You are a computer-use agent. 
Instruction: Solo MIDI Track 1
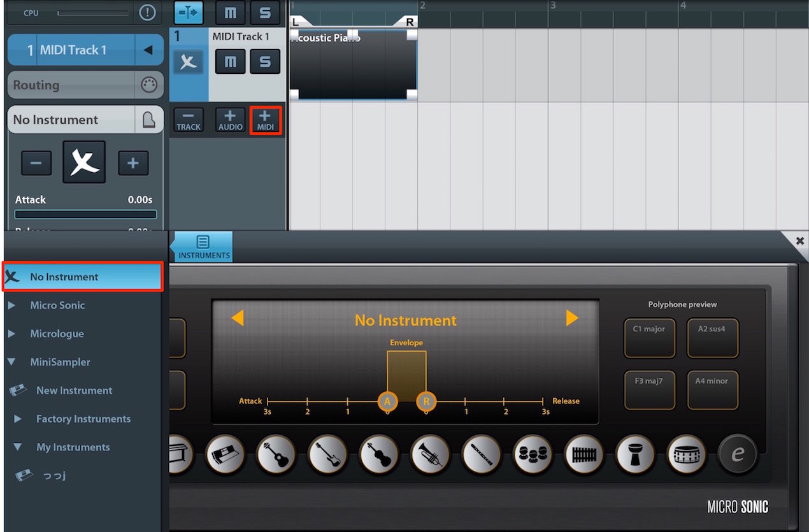pyautogui.click(x=265, y=62)
